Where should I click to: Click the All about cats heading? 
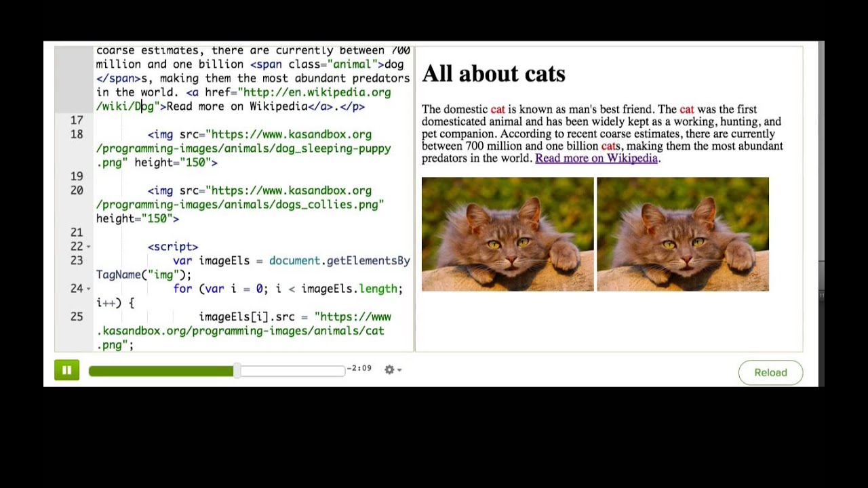coord(493,73)
